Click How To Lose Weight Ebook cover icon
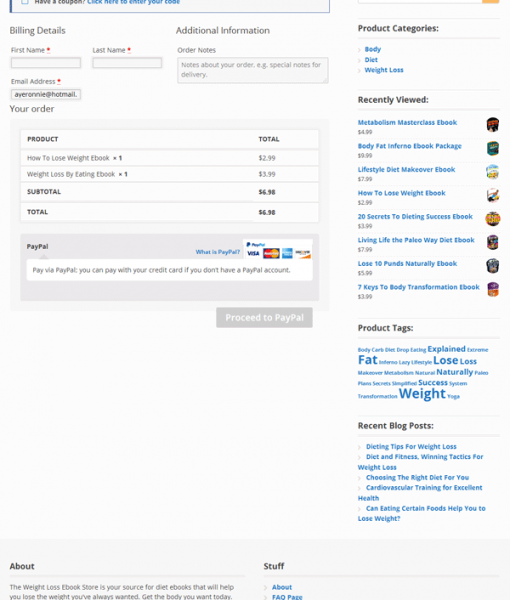This screenshot has height=600, width=510. 493,196
